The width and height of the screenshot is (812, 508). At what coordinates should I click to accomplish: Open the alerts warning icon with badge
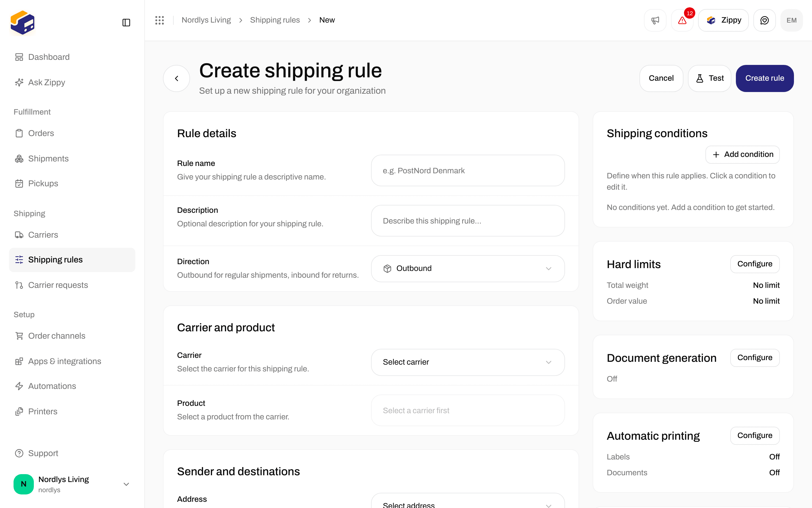click(x=682, y=20)
